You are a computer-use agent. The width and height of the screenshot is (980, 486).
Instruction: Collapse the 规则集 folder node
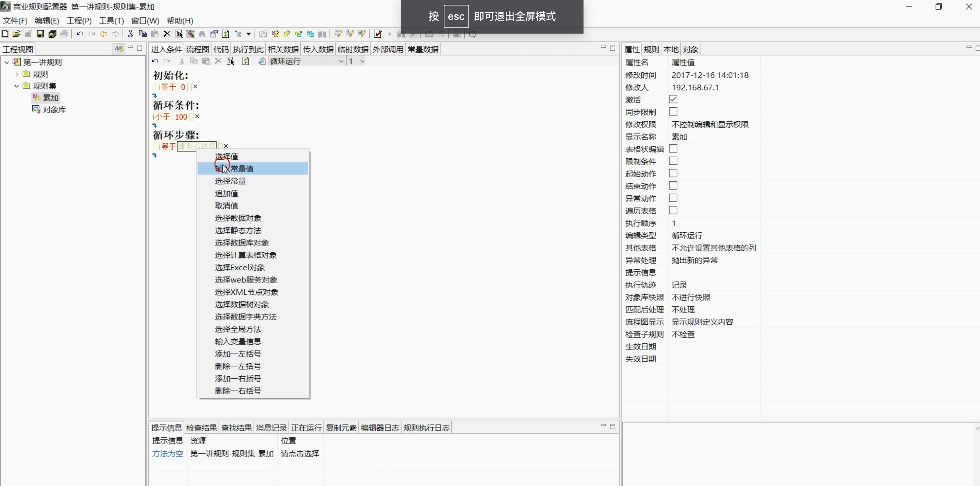[x=17, y=86]
